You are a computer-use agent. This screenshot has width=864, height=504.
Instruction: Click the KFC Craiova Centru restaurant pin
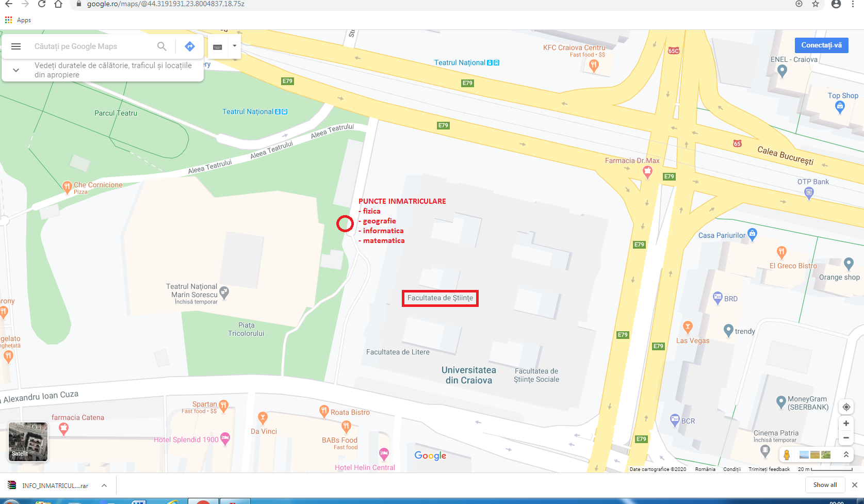(594, 66)
